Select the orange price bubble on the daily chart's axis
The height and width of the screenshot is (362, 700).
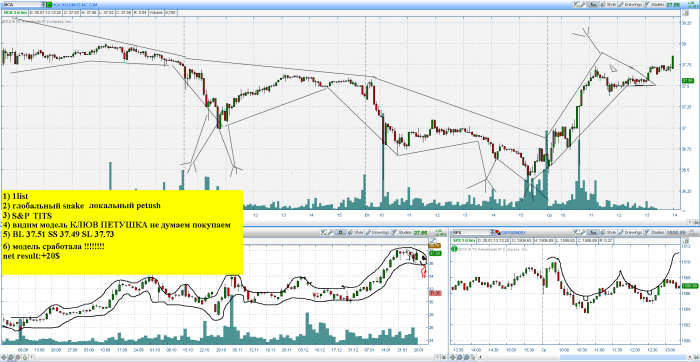coord(434,245)
